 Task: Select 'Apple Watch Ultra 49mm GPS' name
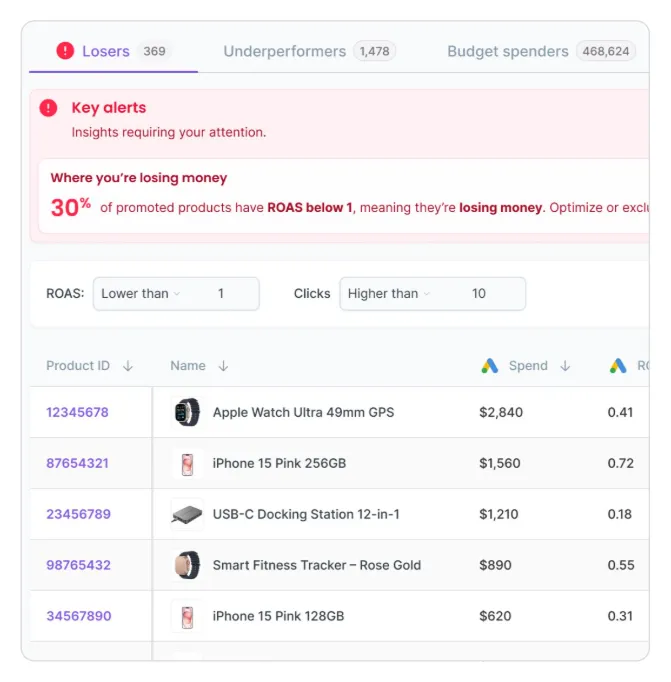[304, 412]
